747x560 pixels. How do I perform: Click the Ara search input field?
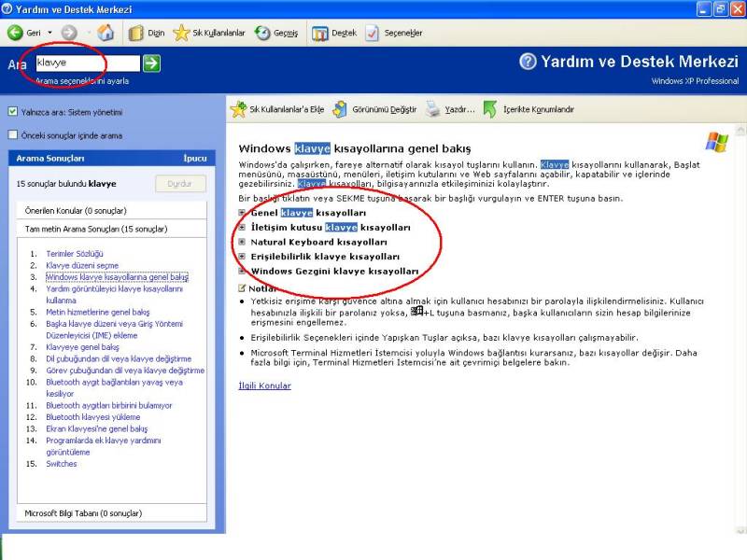click(88, 63)
